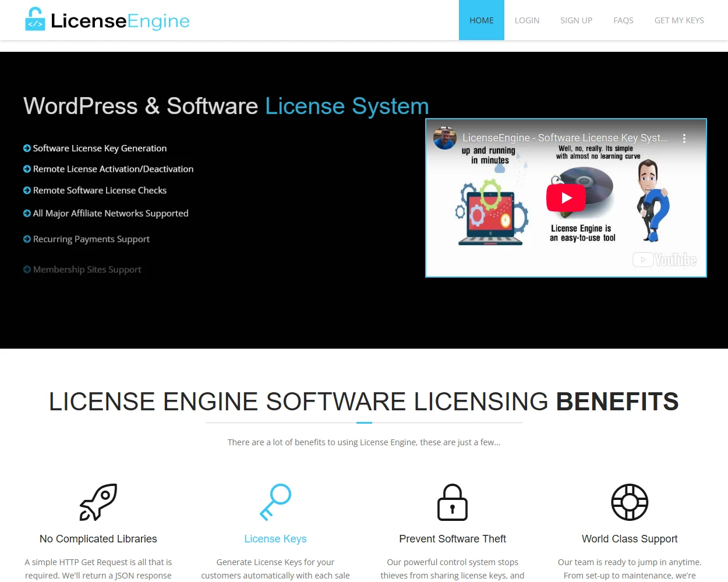Open the video title link
The image size is (728, 582).
[x=565, y=138]
